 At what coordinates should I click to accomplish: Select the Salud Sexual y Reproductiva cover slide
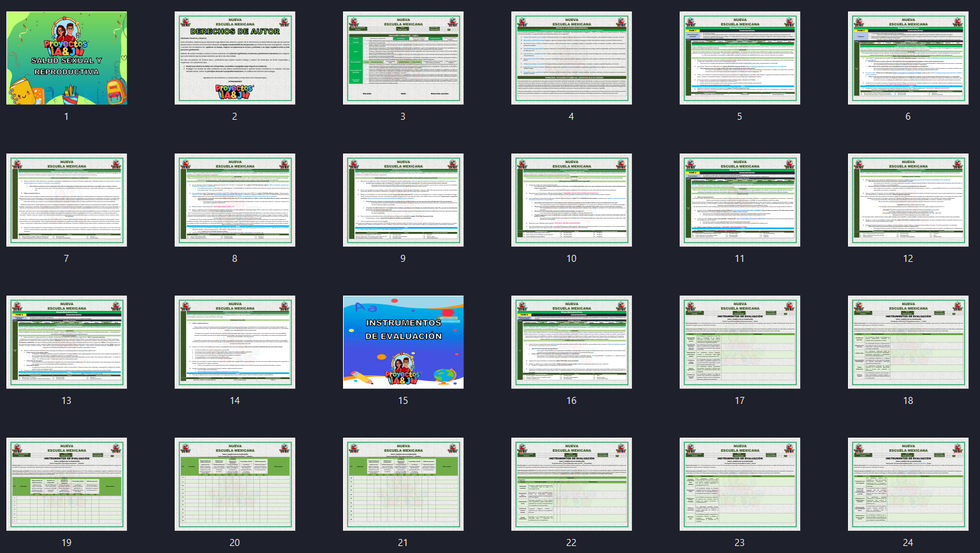click(x=66, y=58)
